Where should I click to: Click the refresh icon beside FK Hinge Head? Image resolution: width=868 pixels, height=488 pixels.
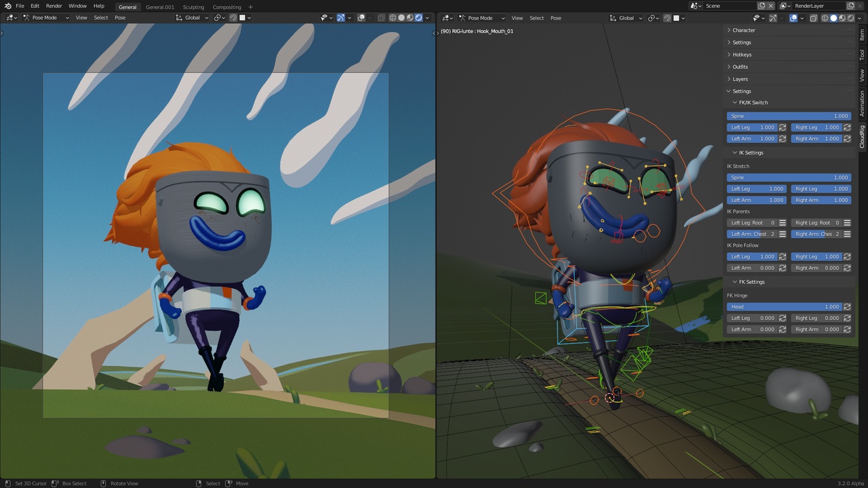(847, 307)
